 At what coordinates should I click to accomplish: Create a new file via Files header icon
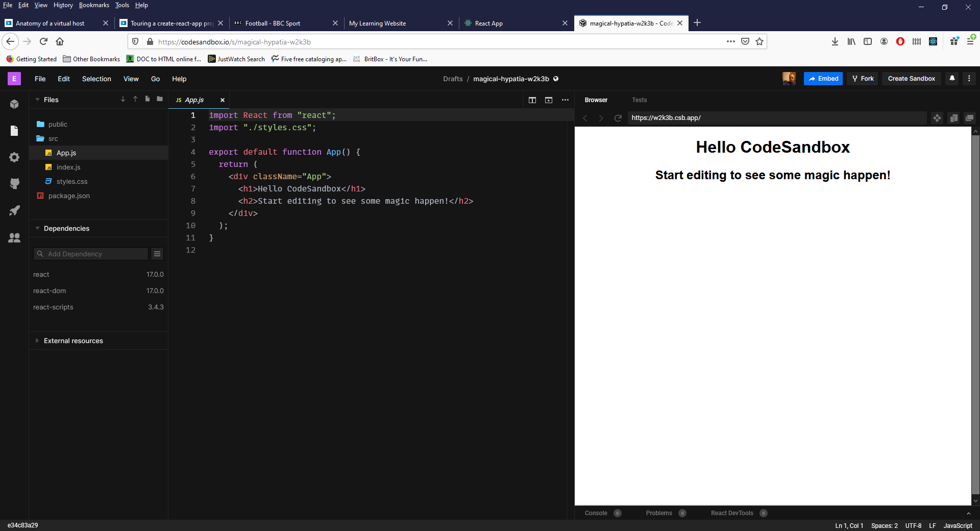pyautogui.click(x=148, y=99)
